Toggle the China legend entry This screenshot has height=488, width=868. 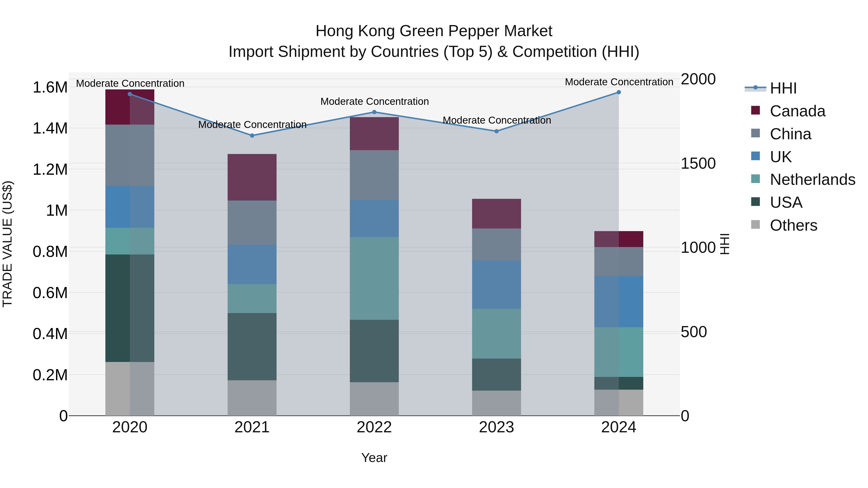781,134
